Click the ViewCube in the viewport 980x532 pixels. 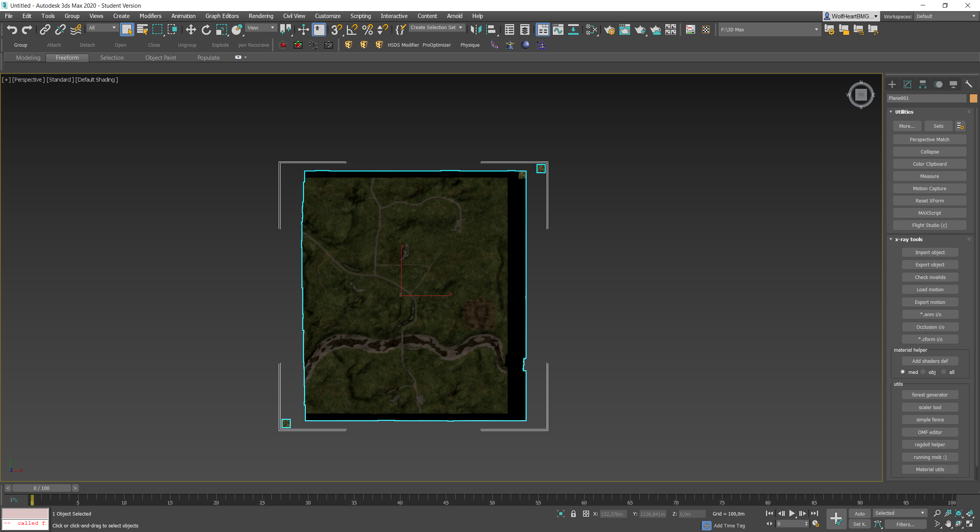[x=861, y=95]
